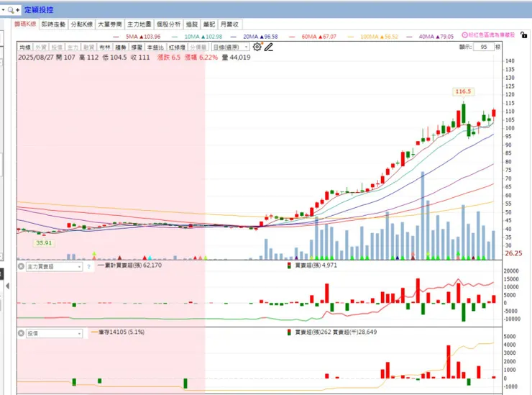Open the small arrow menu left of magnifier

pyautogui.click(x=3, y=10)
